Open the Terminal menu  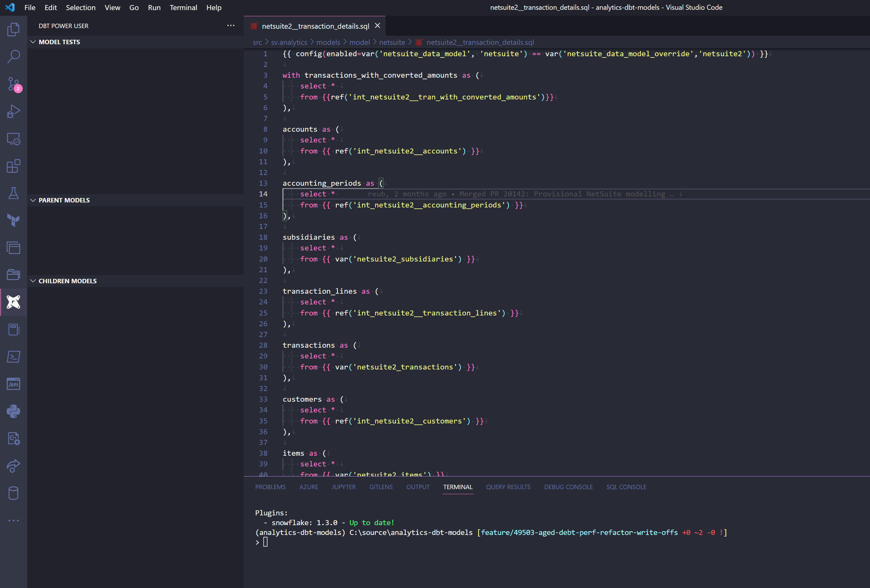(x=183, y=8)
